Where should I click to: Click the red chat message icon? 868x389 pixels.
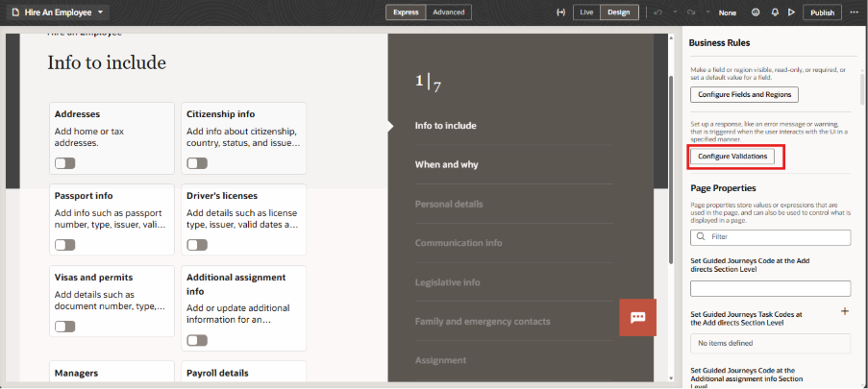(x=637, y=317)
